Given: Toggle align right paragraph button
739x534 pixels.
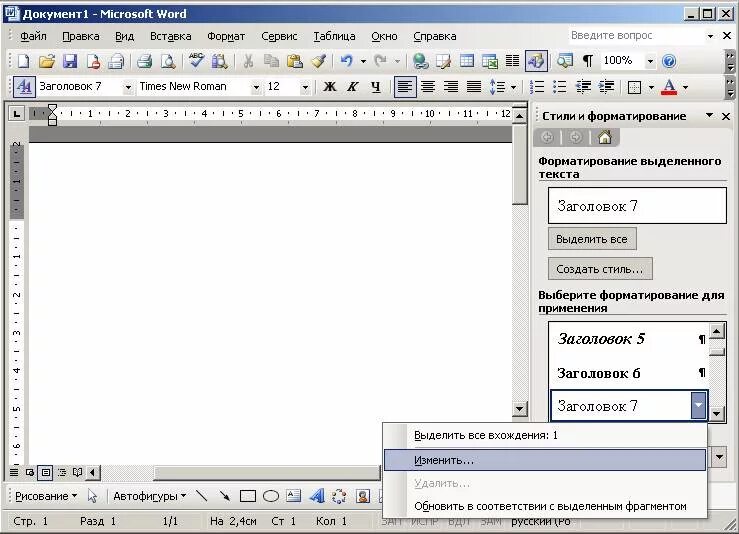Looking at the screenshot, I should point(451,87).
